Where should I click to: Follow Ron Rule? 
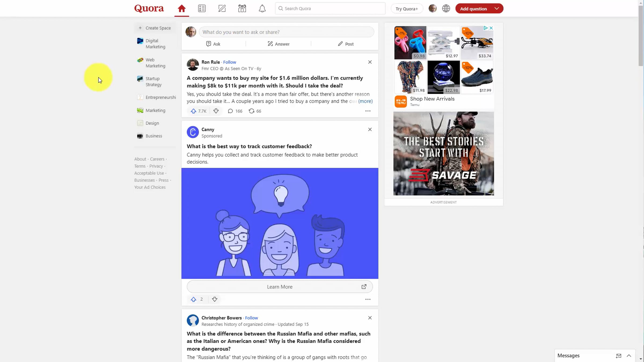[x=230, y=62]
